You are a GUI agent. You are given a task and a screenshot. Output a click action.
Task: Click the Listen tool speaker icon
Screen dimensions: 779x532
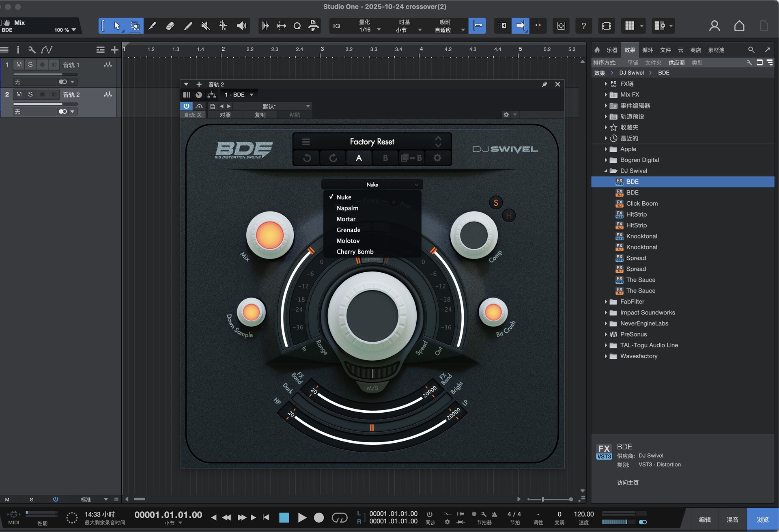pos(241,26)
